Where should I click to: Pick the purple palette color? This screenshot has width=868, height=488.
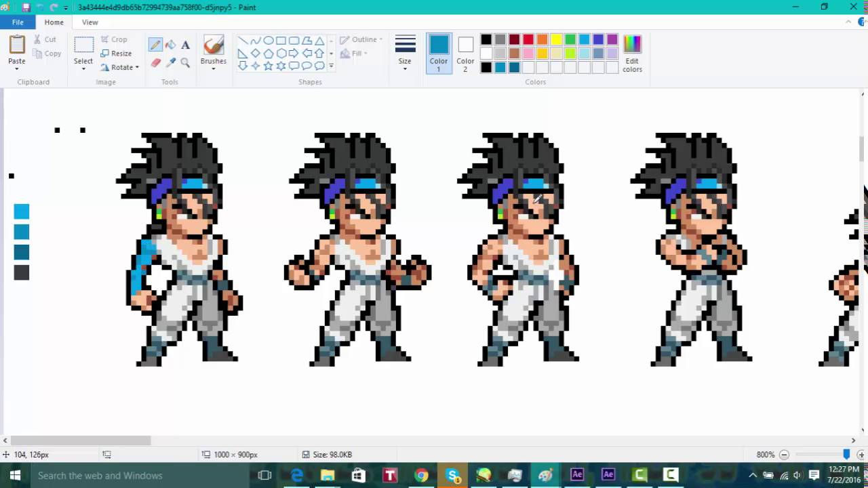(x=612, y=40)
